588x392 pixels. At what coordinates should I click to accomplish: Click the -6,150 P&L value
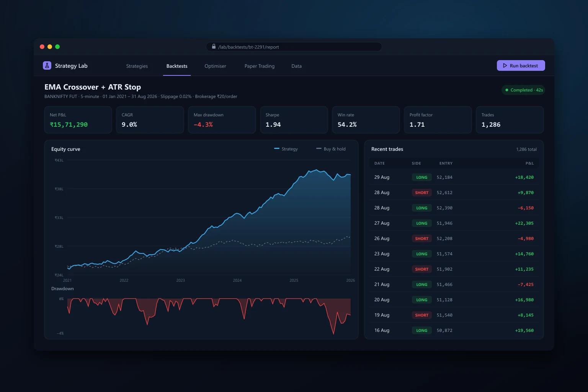526,208
